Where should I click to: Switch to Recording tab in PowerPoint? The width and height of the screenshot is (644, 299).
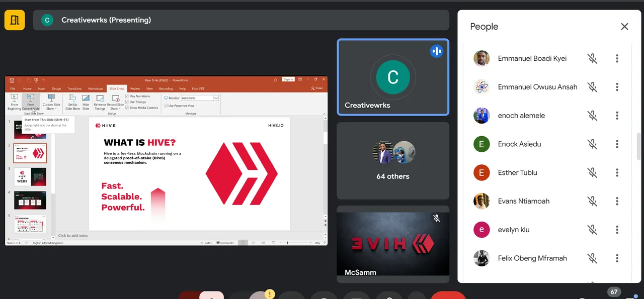click(165, 88)
